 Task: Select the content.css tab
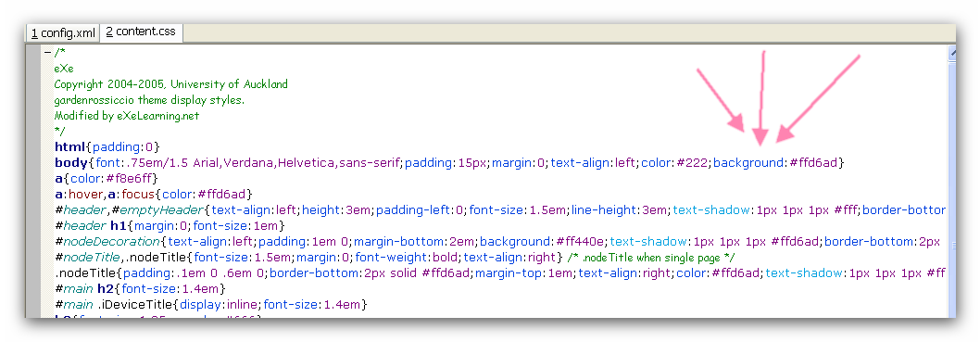(141, 32)
